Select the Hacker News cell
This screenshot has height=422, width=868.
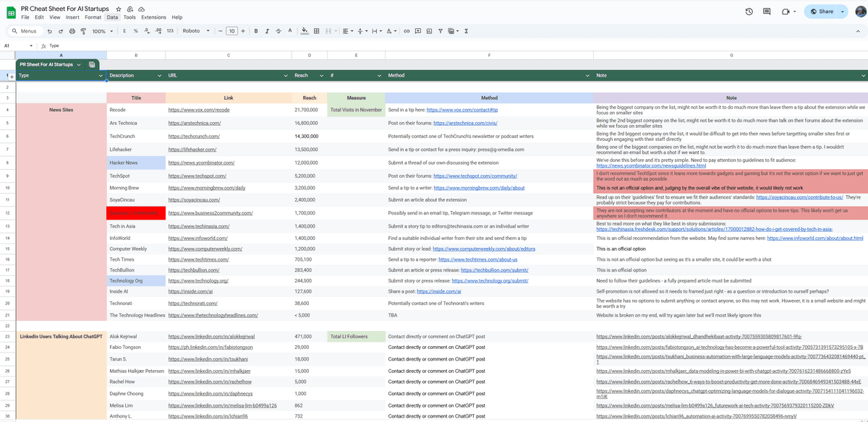[136, 163]
